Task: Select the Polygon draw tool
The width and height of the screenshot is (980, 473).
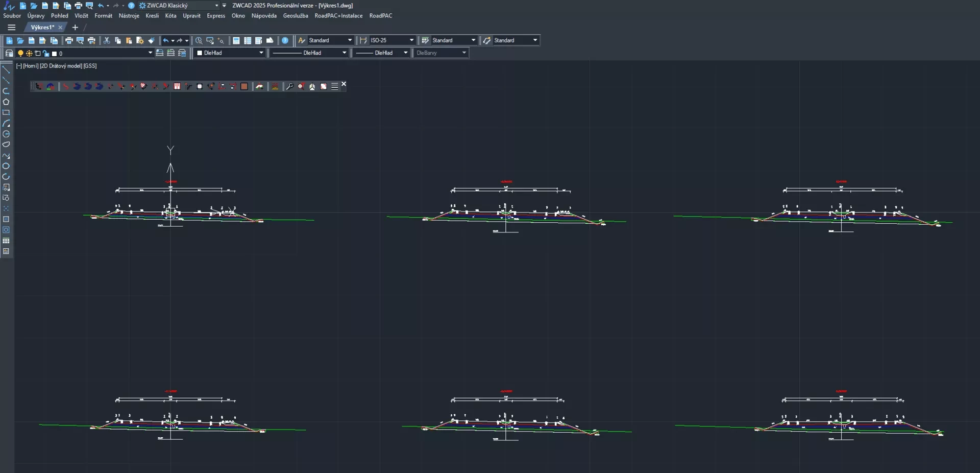Action: coord(6,102)
